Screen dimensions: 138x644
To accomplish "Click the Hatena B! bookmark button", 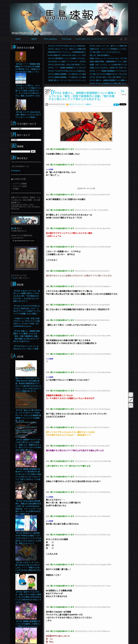I will coord(116,105).
